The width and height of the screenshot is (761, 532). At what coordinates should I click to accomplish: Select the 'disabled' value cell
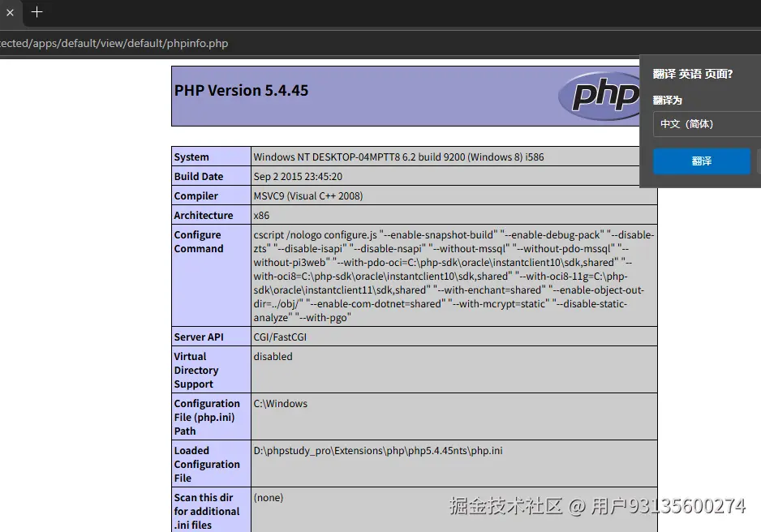[454, 370]
